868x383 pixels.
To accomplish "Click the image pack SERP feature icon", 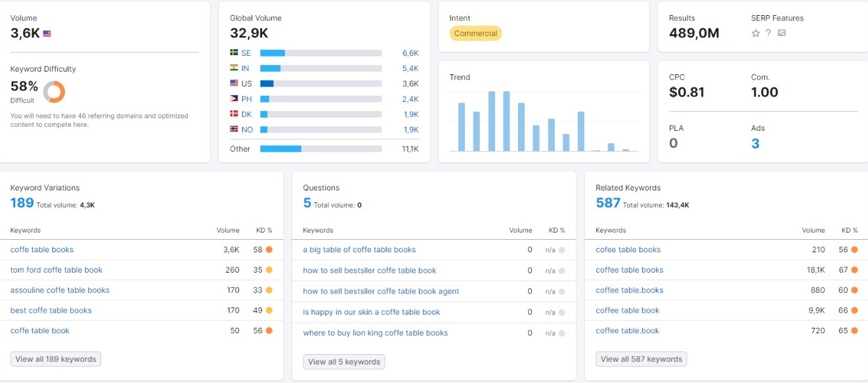I will [781, 33].
